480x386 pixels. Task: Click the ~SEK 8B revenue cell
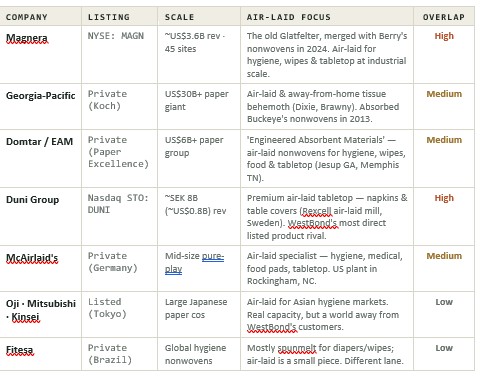(199, 217)
